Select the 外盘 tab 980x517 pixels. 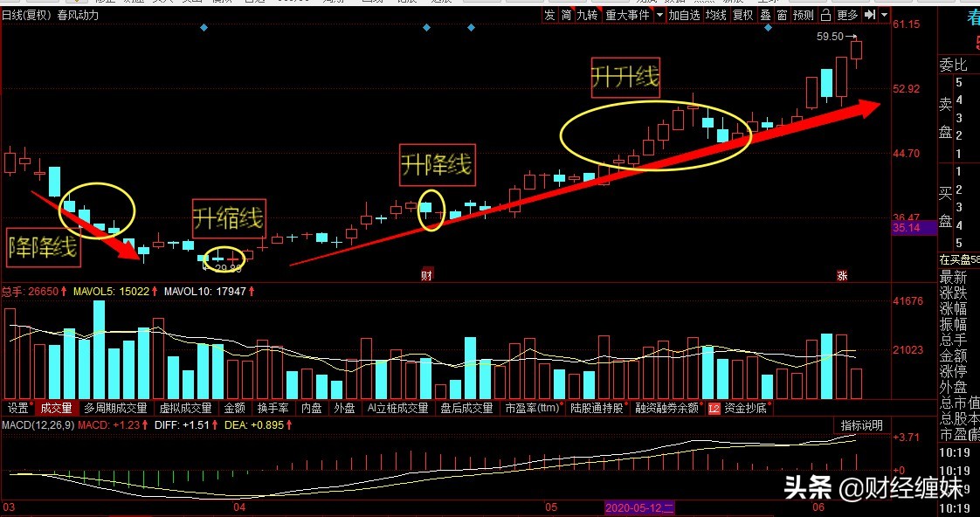coord(344,408)
